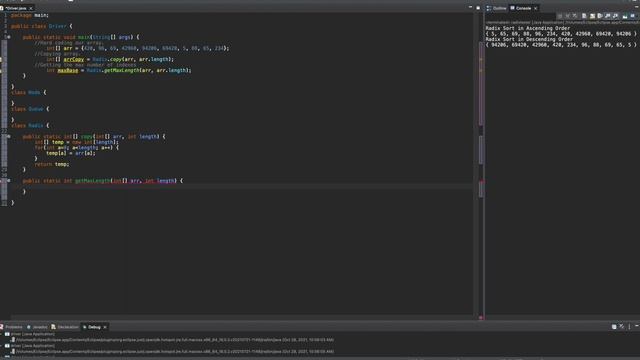Open the Javadoc tab
This screenshot has height=360, width=640.
tap(38, 327)
